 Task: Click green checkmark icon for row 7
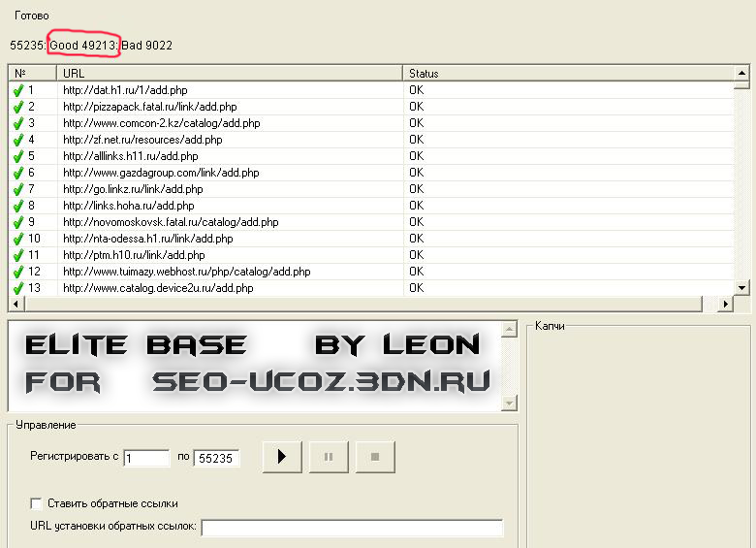pyautogui.click(x=17, y=189)
